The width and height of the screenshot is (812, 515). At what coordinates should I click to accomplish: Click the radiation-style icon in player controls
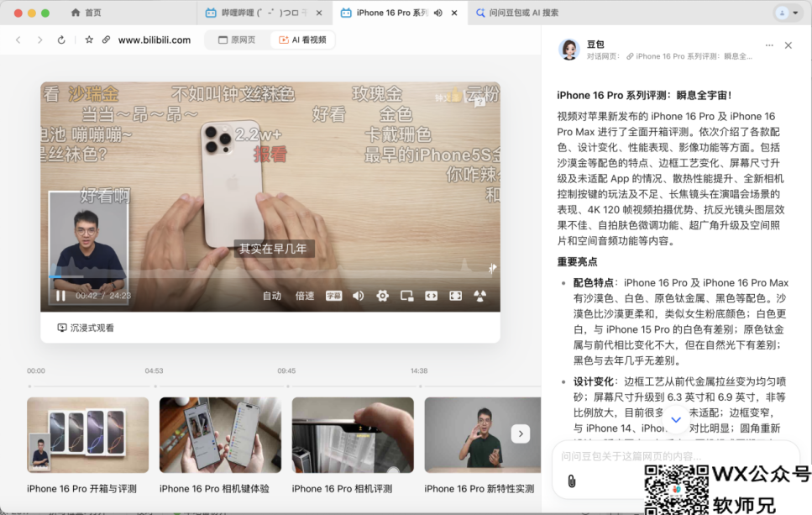tap(480, 296)
